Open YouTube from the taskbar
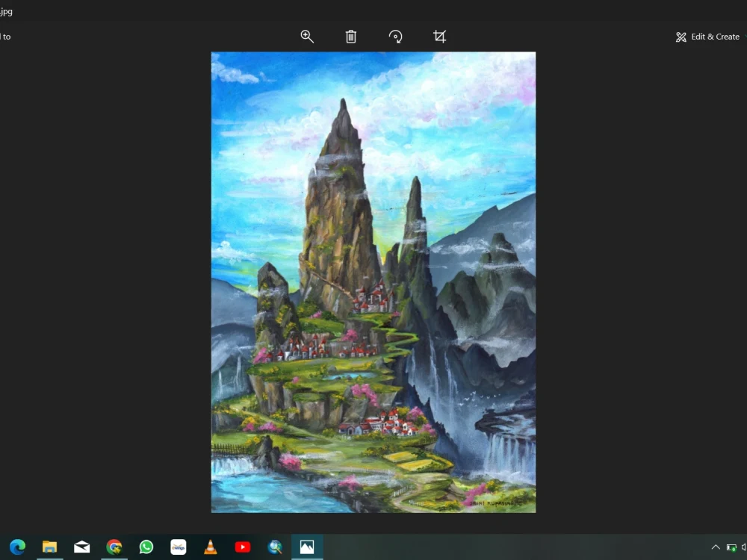747x560 pixels. 243,547
